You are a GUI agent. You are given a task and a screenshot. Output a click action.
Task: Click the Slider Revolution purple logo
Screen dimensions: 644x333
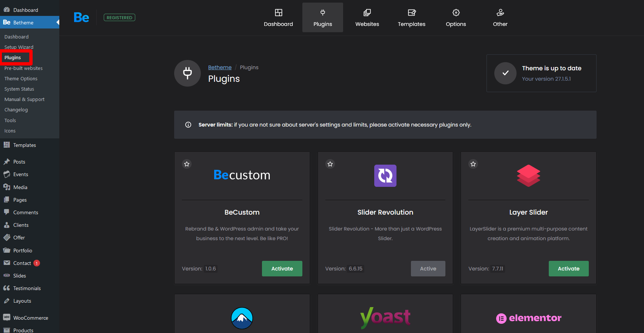[385, 176]
